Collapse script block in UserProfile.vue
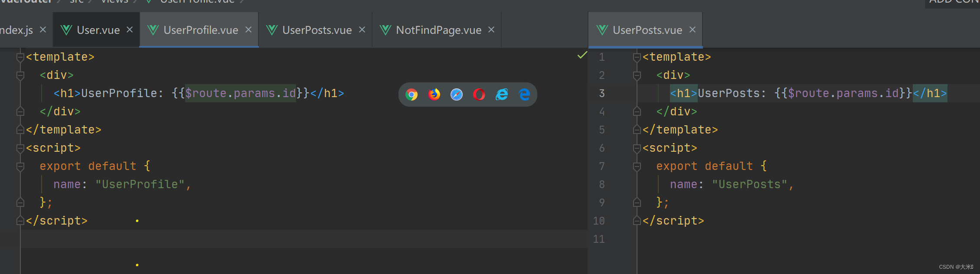 pos(20,148)
